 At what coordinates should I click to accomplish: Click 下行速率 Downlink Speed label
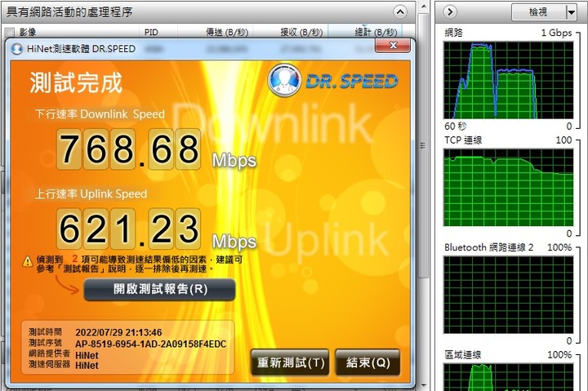click(x=100, y=114)
